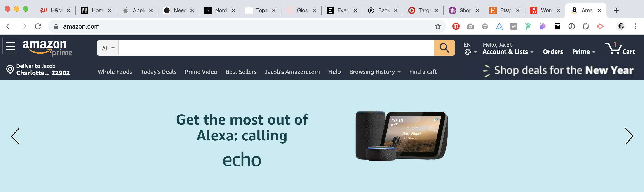Change Deliver to Jacob address
This screenshot has height=192, width=644.
pyautogui.click(x=38, y=70)
